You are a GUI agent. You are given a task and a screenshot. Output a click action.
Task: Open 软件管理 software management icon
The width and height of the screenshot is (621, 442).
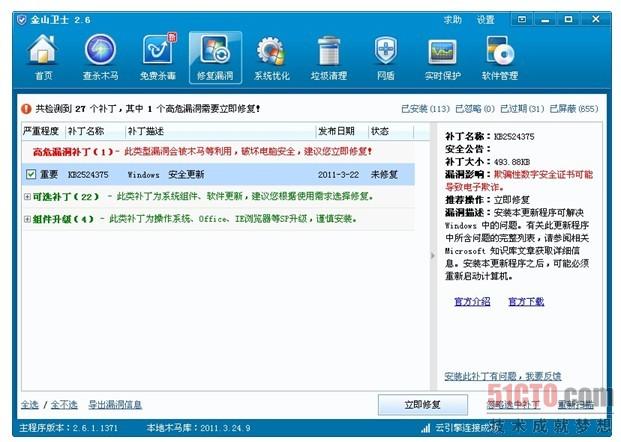(x=500, y=57)
